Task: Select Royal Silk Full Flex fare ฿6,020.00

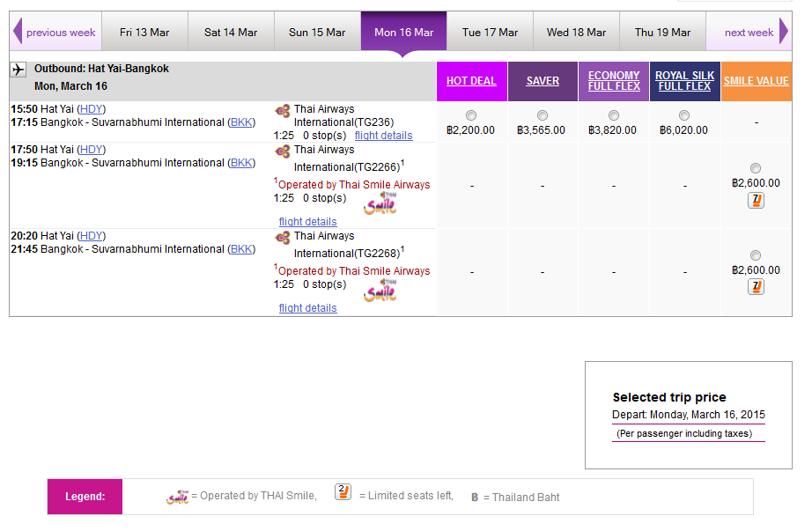Action: (x=684, y=115)
